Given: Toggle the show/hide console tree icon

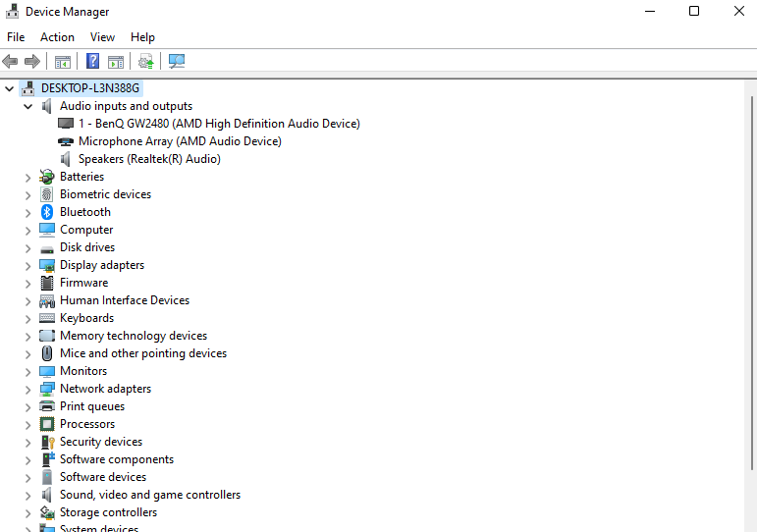Looking at the screenshot, I should point(62,61).
